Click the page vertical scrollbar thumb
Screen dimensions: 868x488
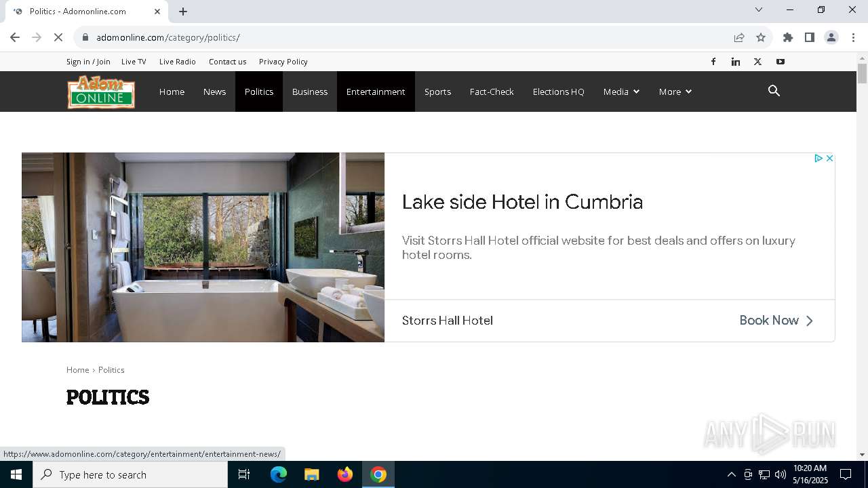tap(862, 73)
